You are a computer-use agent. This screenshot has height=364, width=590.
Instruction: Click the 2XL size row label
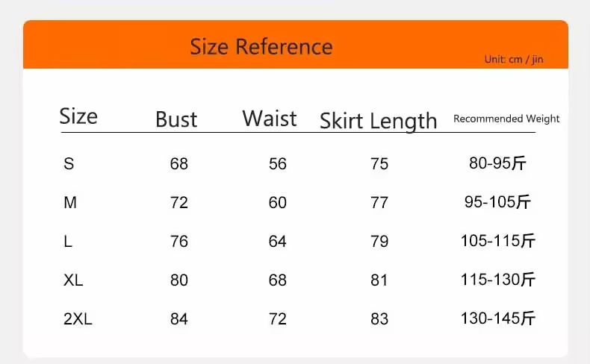pyautogui.click(x=78, y=319)
